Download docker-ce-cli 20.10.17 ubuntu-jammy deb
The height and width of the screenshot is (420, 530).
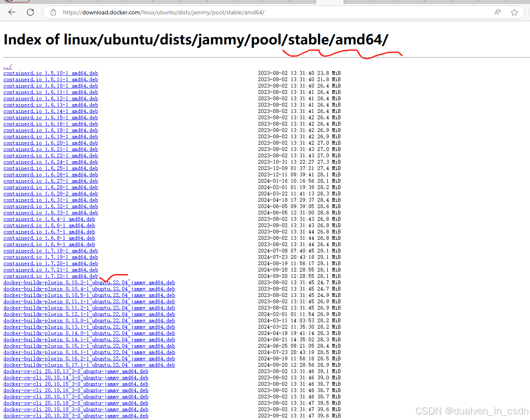tap(76, 397)
